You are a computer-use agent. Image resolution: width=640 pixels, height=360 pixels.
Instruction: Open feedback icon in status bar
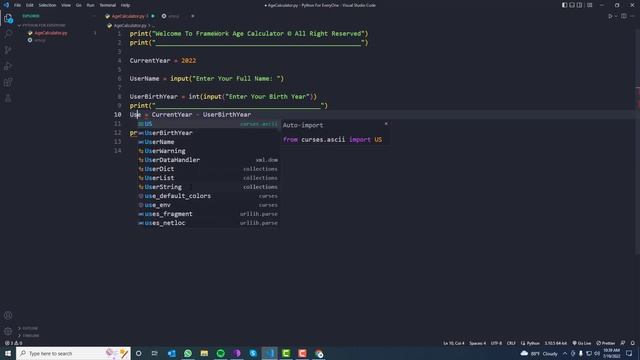[623, 343]
